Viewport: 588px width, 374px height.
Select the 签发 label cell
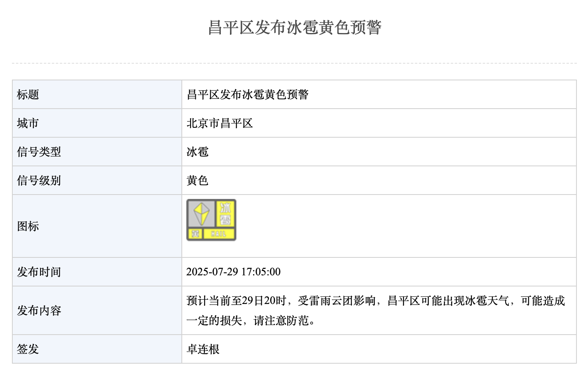[x=97, y=349]
